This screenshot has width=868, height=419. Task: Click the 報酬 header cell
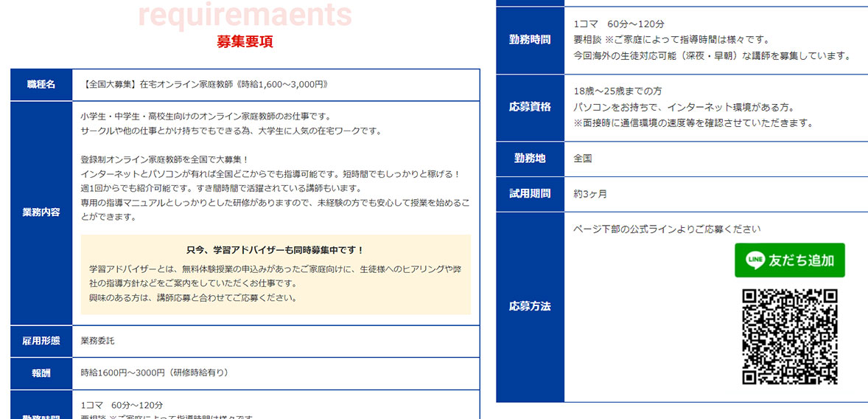(x=41, y=373)
